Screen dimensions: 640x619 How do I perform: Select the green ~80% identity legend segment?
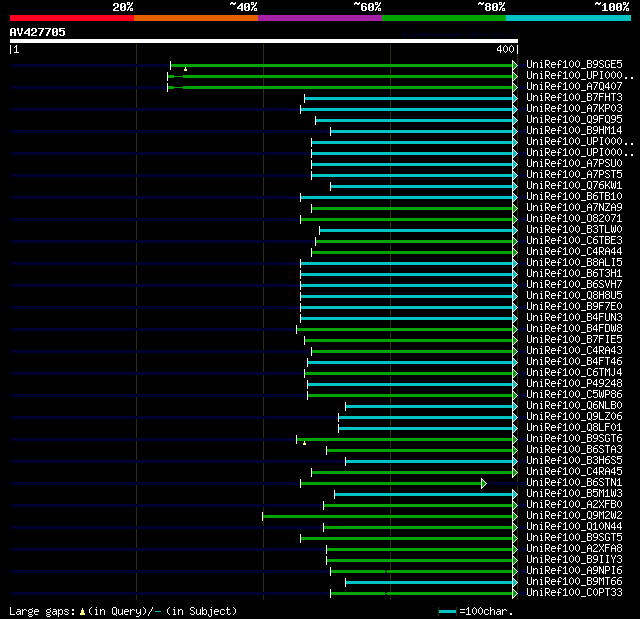(x=444, y=18)
